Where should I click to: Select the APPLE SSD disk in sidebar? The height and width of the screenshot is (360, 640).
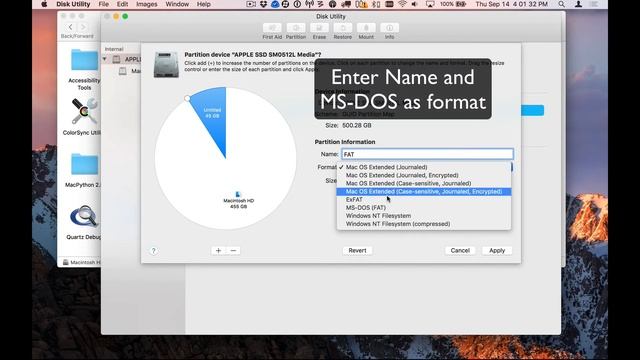point(127,59)
